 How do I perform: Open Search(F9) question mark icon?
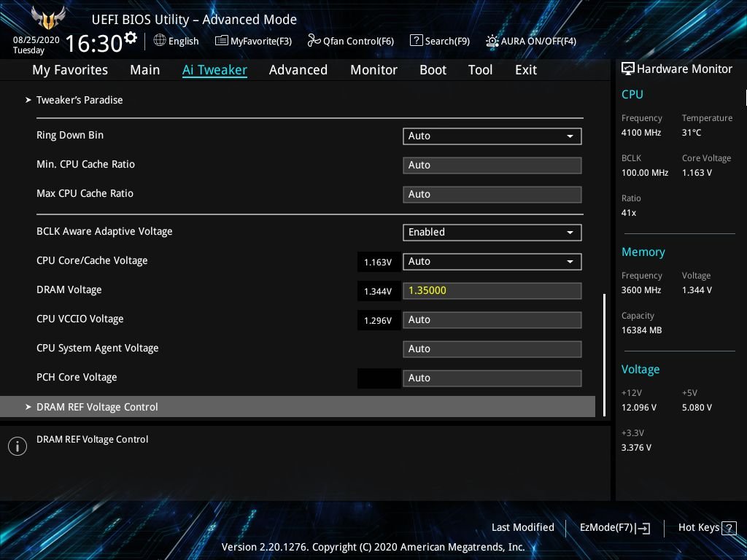(x=416, y=41)
